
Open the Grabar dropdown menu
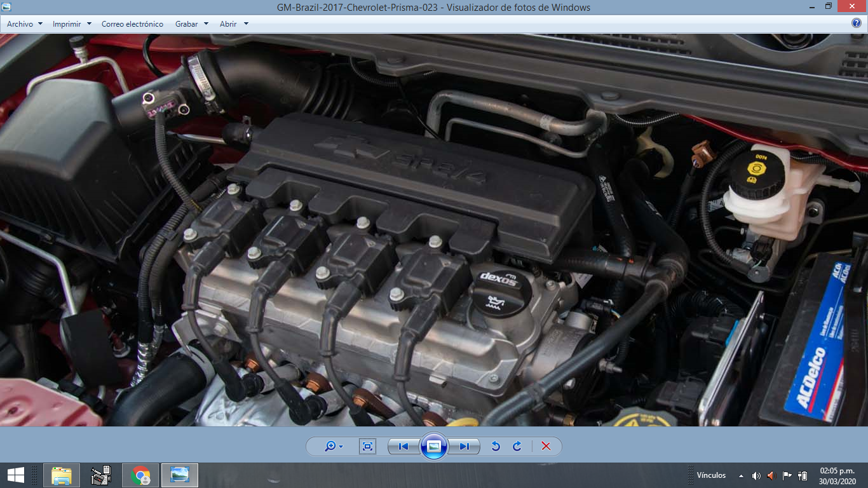pyautogui.click(x=191, y=24)
